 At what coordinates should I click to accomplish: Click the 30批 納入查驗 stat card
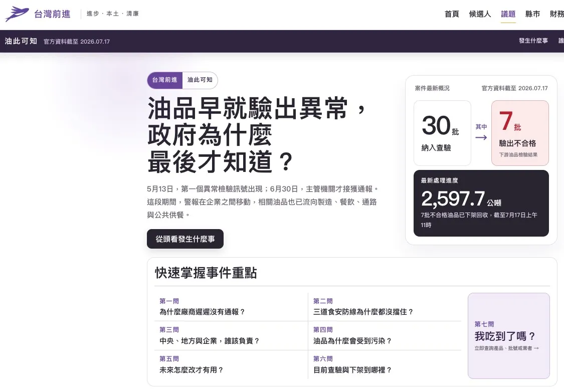point(442,133)
